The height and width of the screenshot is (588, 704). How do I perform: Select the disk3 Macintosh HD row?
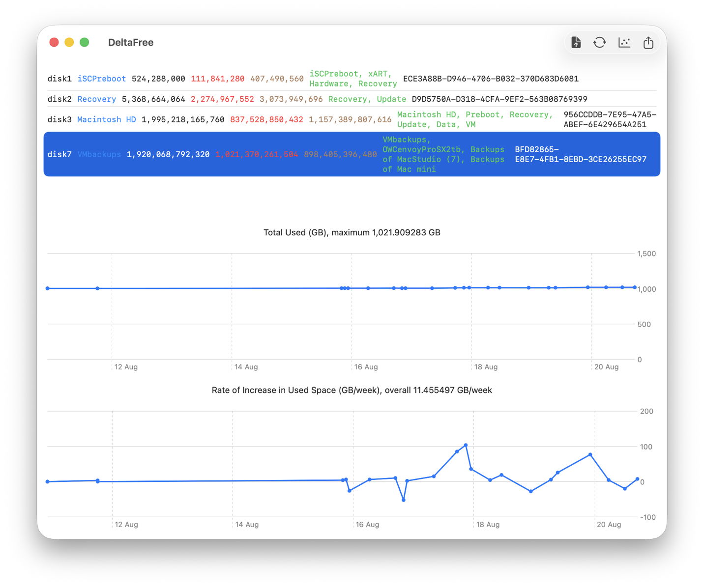352,119
